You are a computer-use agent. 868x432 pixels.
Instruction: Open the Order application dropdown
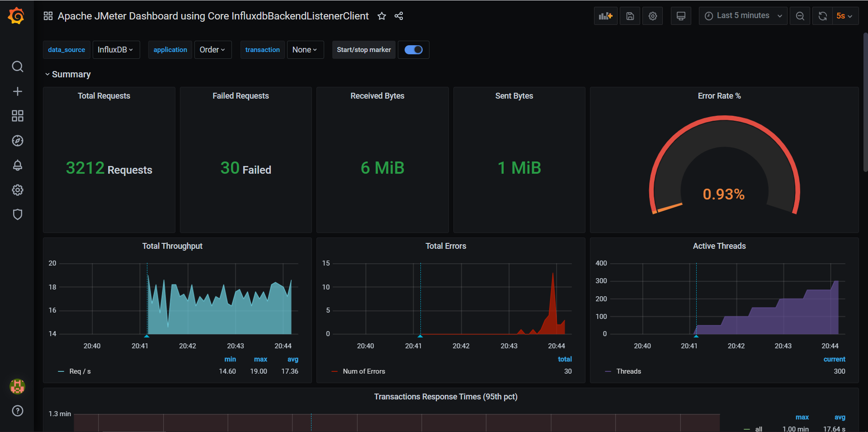pos(212,50)
